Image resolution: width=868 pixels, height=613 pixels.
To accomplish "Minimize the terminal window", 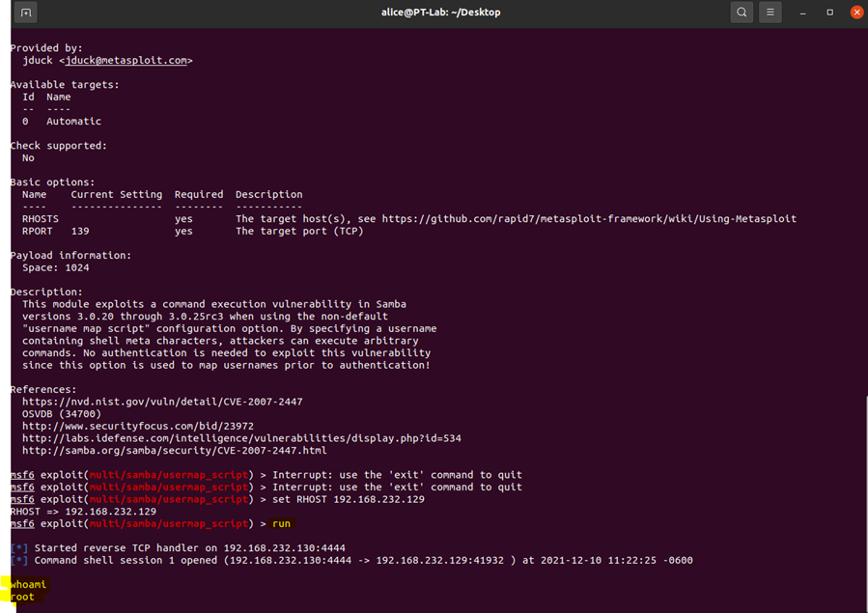I will [802, 13].
